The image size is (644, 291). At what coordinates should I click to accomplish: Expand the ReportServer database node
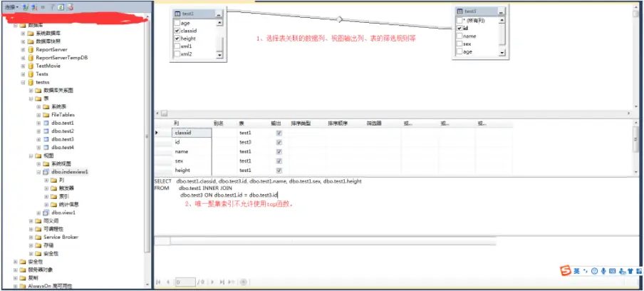[24, 50]
